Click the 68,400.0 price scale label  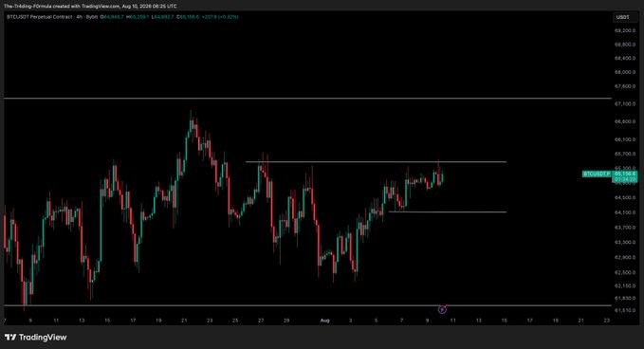pyautogui.click(x=625, y=58)
